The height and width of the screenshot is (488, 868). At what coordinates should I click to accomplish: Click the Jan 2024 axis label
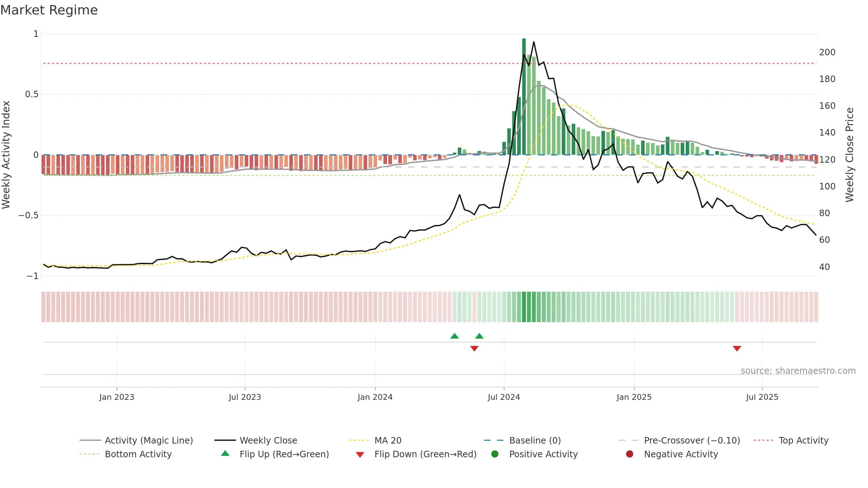[375, 397]
